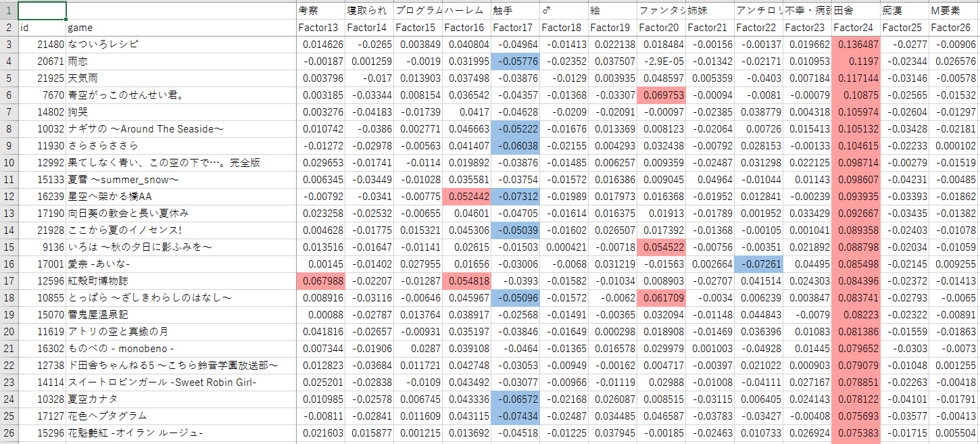Click the red cell with 0.067988
Viewport: 980px width, 444px height.
321,280
